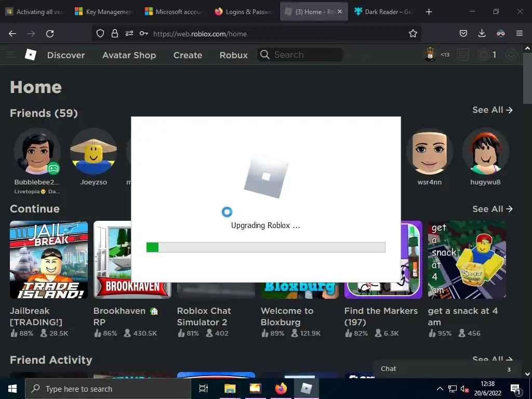532x399 pixels.
Task: Click the Upgrading Roblox progress bar
Action: click(x=265, y=247)
